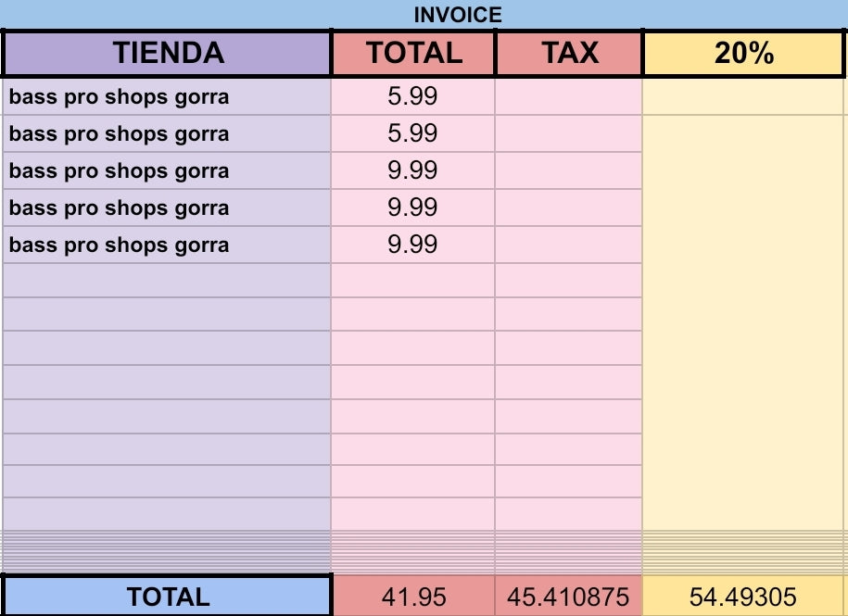Viewport: 848px width, 616px height.
Task: Select the first 5.99 price cell
Action: [x=412, y=97]
